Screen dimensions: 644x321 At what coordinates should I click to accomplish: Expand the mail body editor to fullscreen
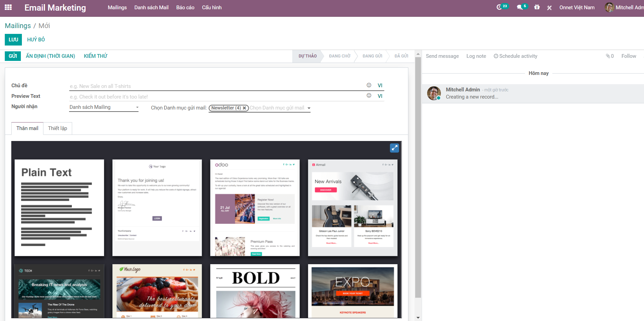pos(394,148)
